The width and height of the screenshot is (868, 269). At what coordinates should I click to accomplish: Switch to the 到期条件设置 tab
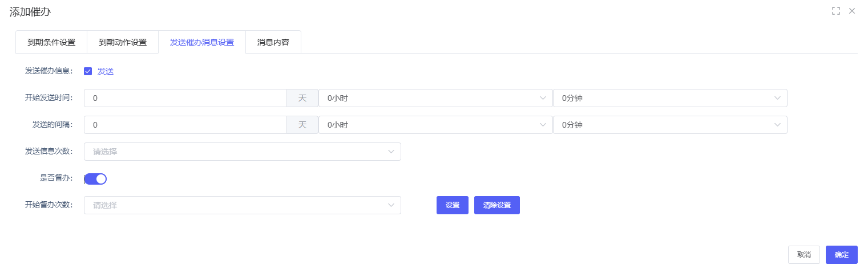(x=51, y=42)
